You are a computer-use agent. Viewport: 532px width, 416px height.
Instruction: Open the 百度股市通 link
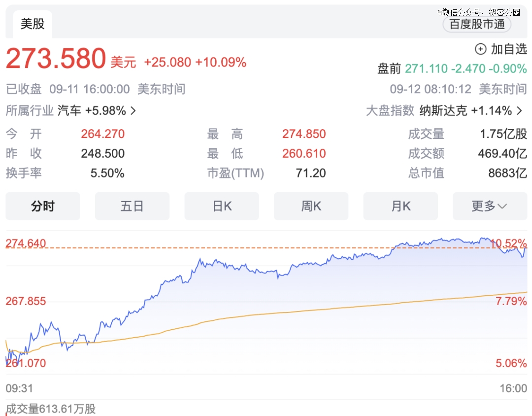point(477,25)
